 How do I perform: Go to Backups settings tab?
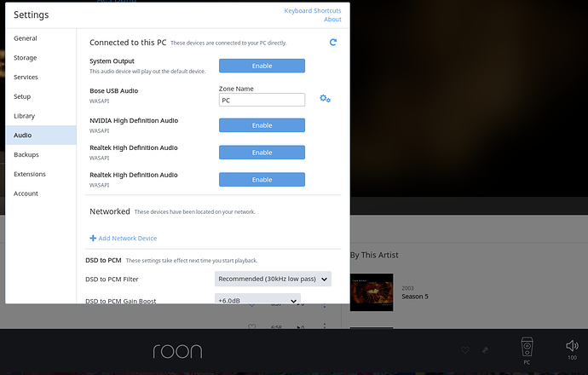[41, 154]
